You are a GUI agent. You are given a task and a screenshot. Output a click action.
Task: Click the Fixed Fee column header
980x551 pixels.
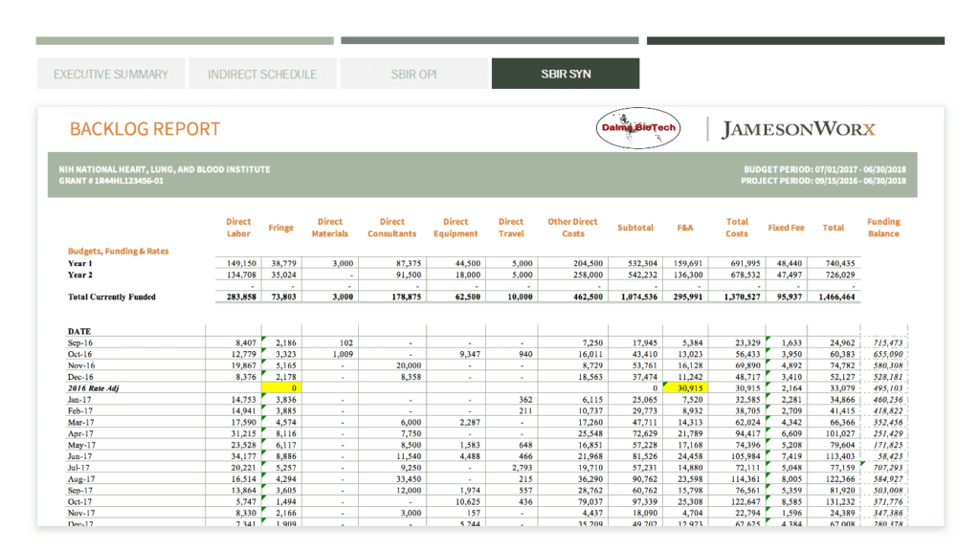click(787, 228)
